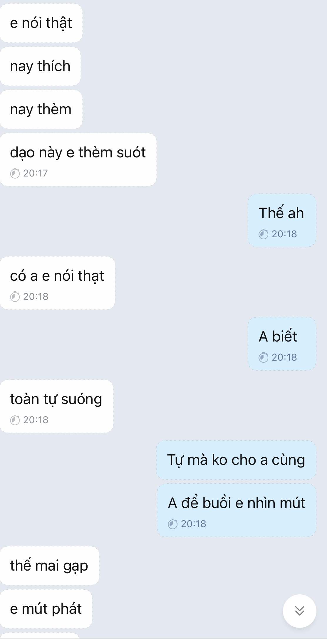This screenshot has width=327, height=644.
Task: Tap the timer icon under "có a e nói thạt"
Action: pyautogui.click(x=15, y=297)
